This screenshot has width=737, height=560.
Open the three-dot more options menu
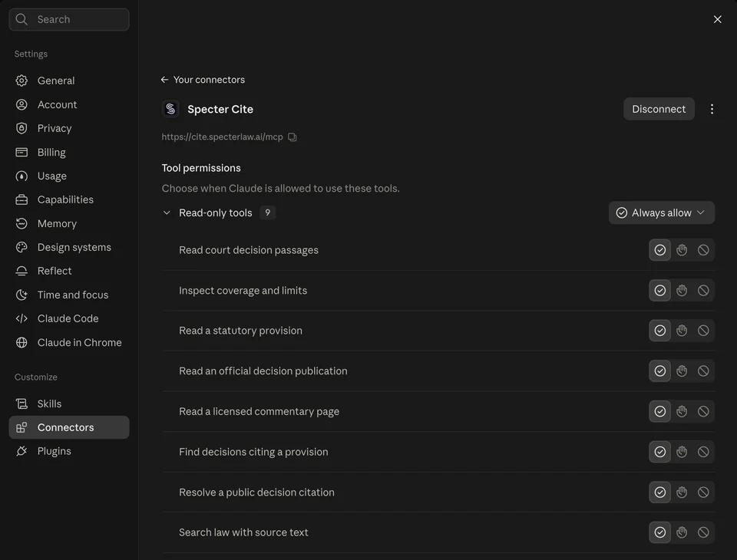tap(712, 109)
